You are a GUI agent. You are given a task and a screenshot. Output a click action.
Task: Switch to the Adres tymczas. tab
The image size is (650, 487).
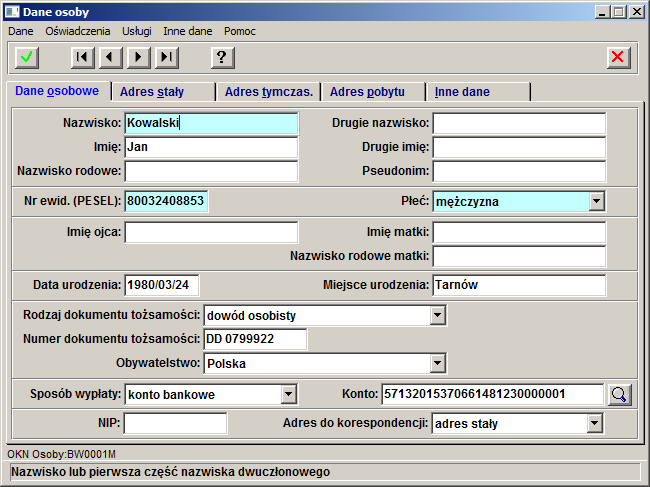coord(269,92)
